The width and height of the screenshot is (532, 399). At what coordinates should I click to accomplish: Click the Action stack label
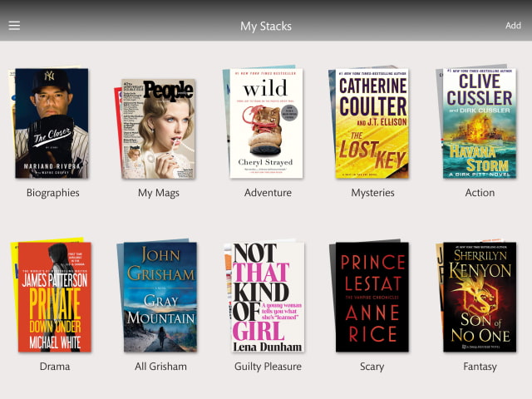[480, 193]
